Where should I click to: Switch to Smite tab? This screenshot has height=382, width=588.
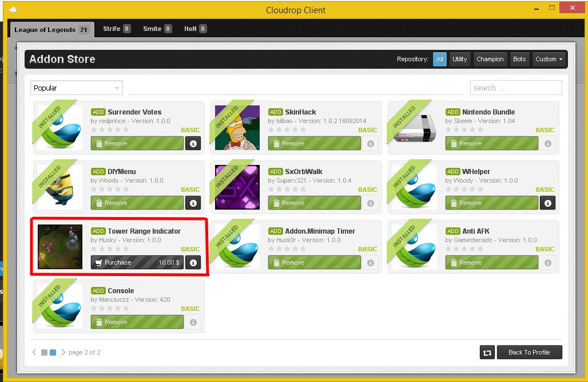click(157, 29)
